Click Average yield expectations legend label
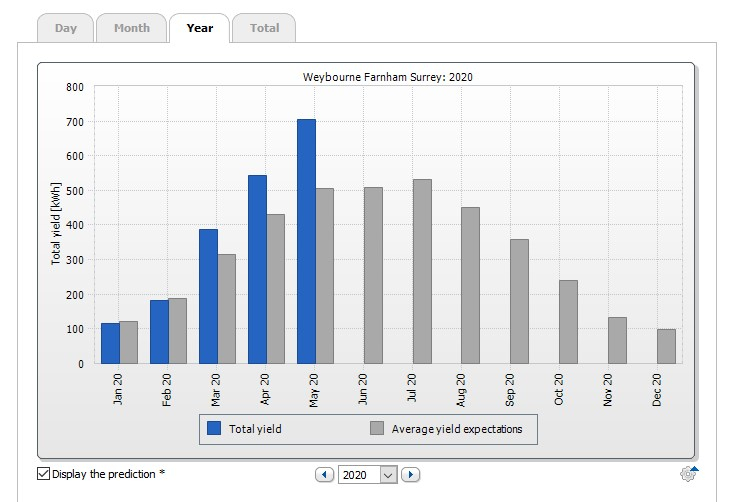 point(457,429)
